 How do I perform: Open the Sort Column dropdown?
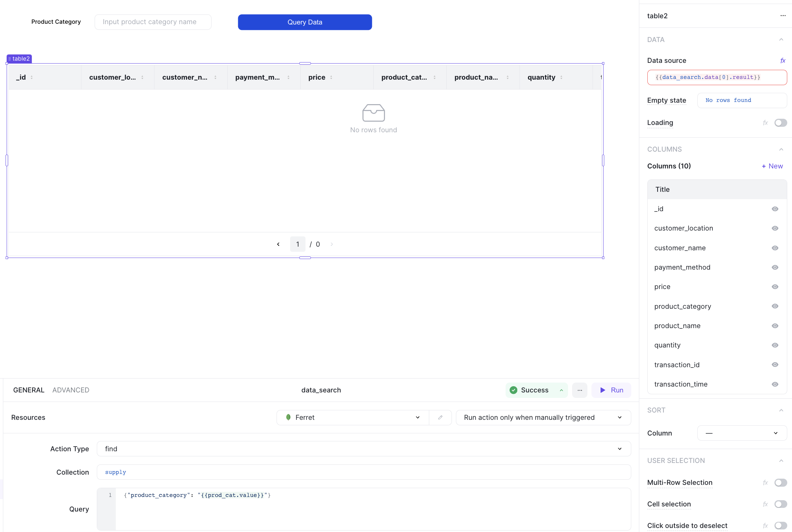(742, 433)
